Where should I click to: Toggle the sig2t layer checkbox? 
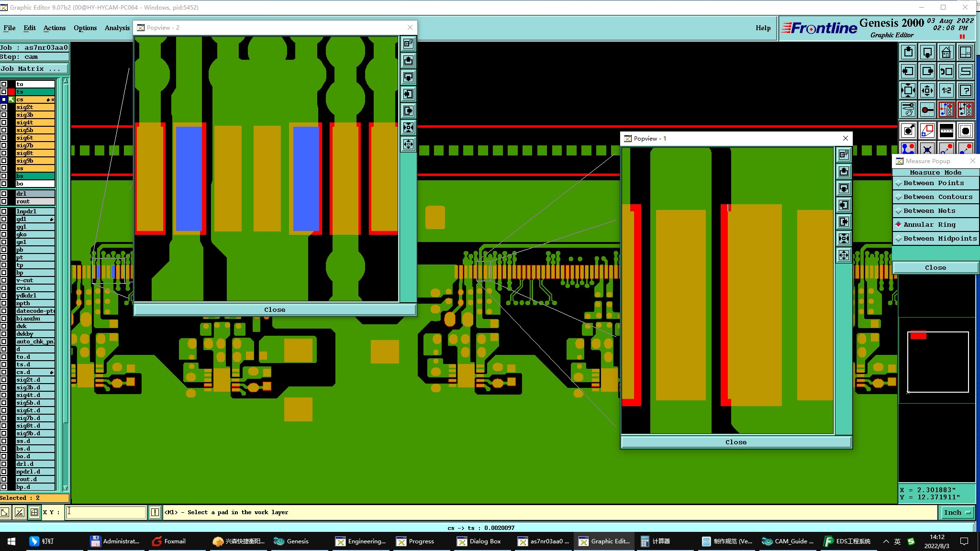4,107
